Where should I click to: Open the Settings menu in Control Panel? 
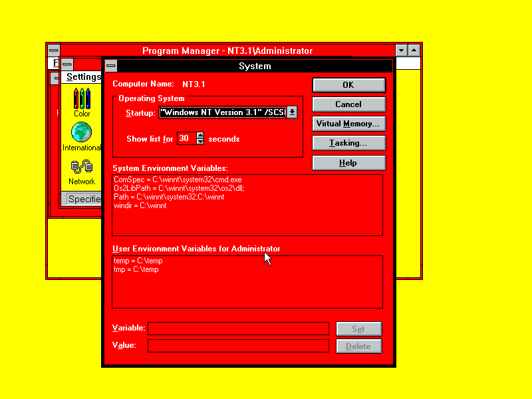[84, 77]
